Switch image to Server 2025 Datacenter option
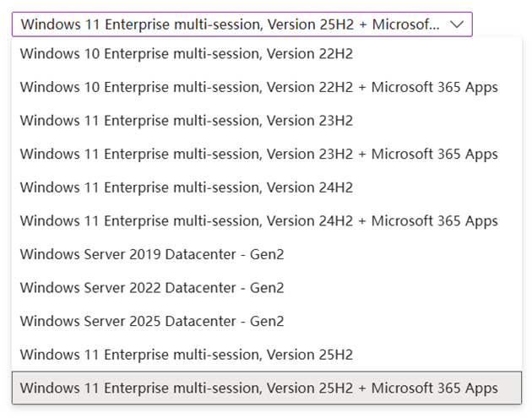The width and height of the screenshot is (532, 418). point(152,321)
